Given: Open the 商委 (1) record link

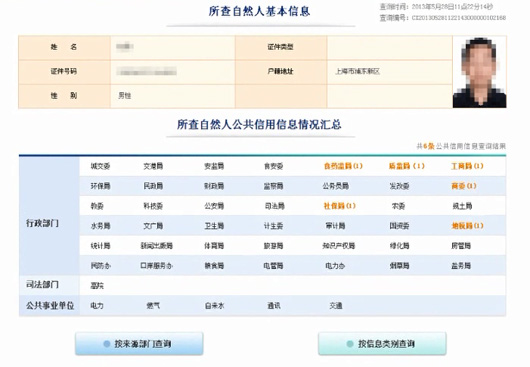Looking at the screenshot, I should pos(464,186).
